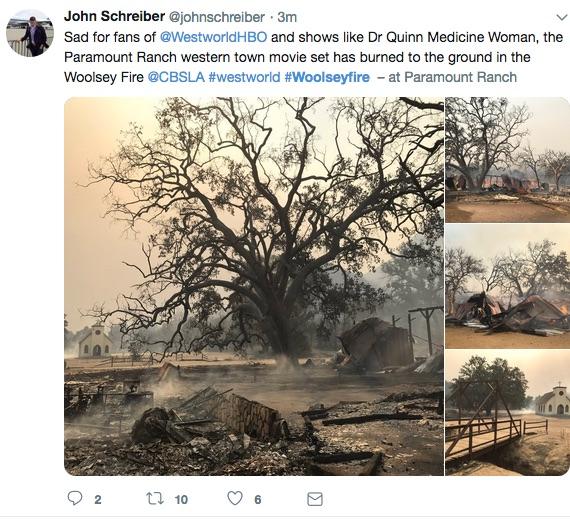Image resolution: width=570 pixels, height=520 pixels.
Task: Follow the #Woolseyfire hashtag link
Action: [327, 77]
